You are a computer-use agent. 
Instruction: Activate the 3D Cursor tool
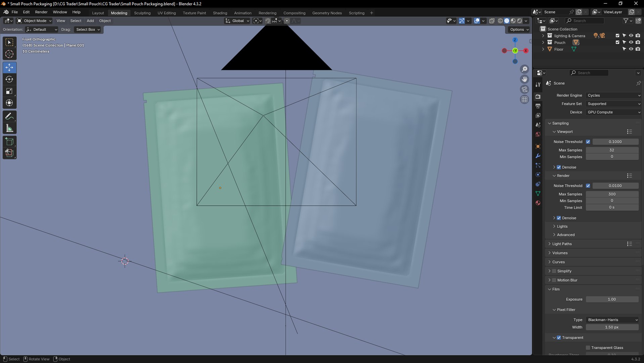click(9, 54)
